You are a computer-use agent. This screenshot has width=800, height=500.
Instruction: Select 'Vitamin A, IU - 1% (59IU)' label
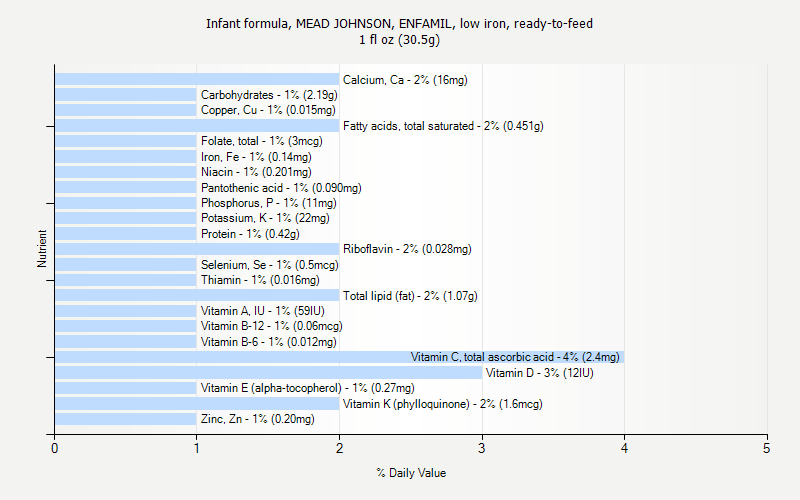click(x=262, y=311)
